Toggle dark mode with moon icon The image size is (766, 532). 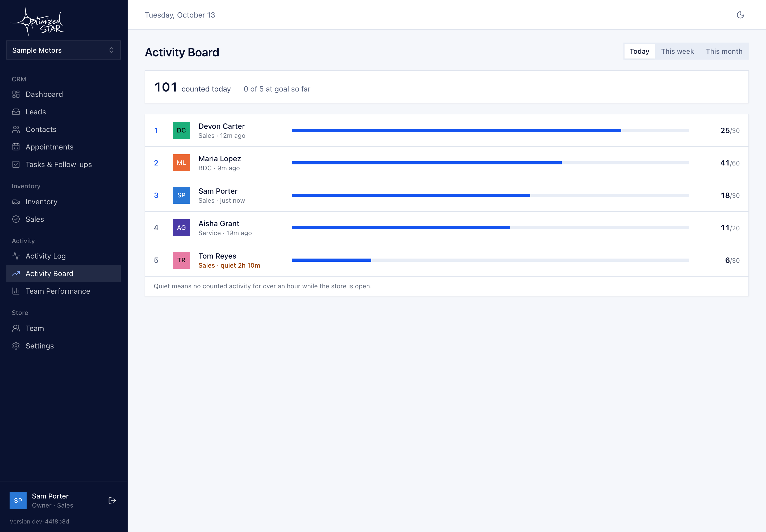click(740, 15)
